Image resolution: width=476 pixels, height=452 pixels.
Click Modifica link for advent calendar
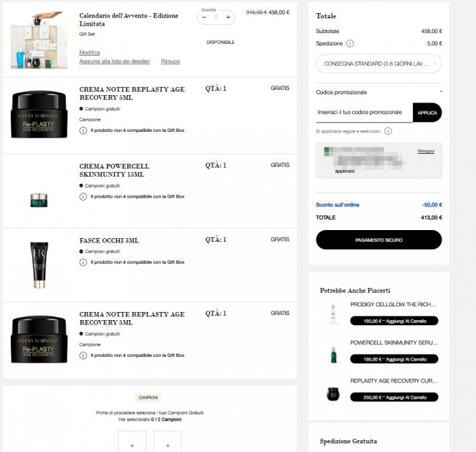[x=89, y=53]
